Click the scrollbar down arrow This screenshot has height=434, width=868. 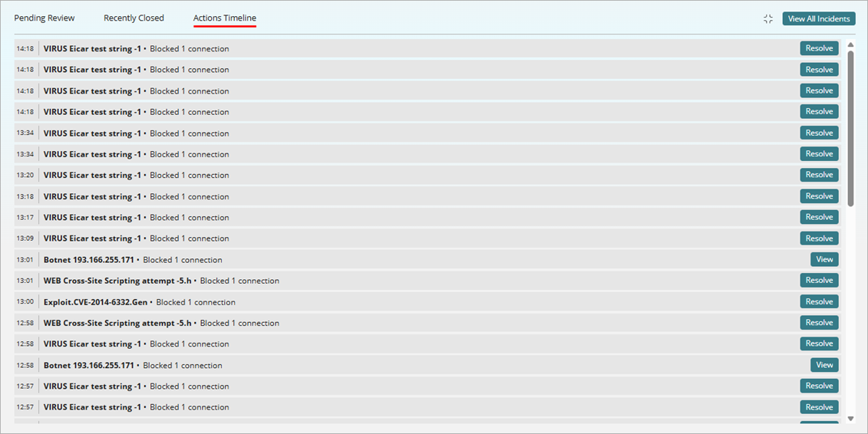tap(850, 419)
